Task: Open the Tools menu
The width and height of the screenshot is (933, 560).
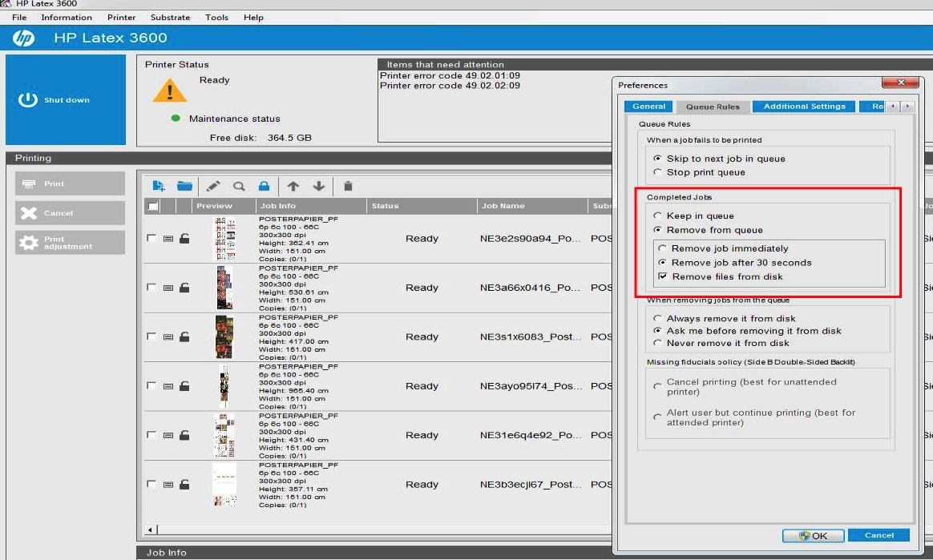Action: (x=216, y=18)
